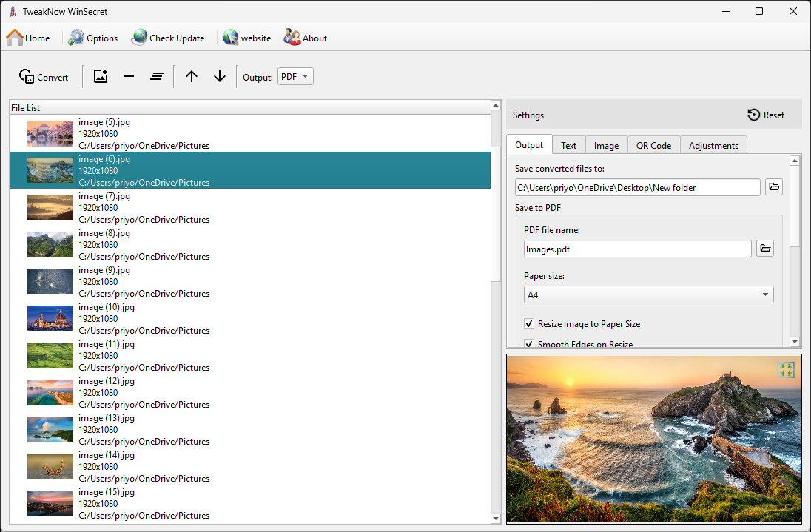This screenshot has height=532, width=811.
Task: Open Options from the top menu
Action: pos(93,38)
